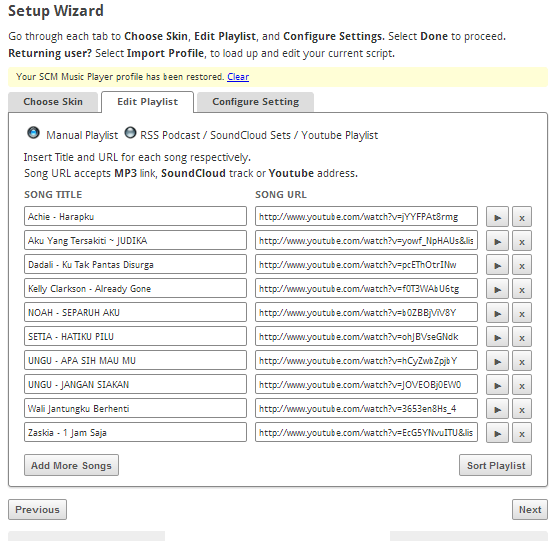Focus URL field ending 3653en8Hs_4

pyautogui.click(x=366, y=408)
